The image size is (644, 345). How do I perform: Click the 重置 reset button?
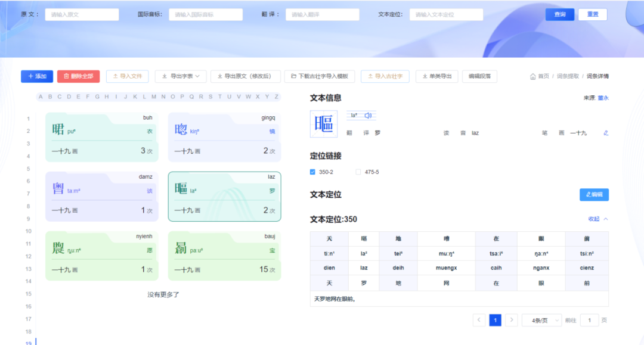click(592, 14)
